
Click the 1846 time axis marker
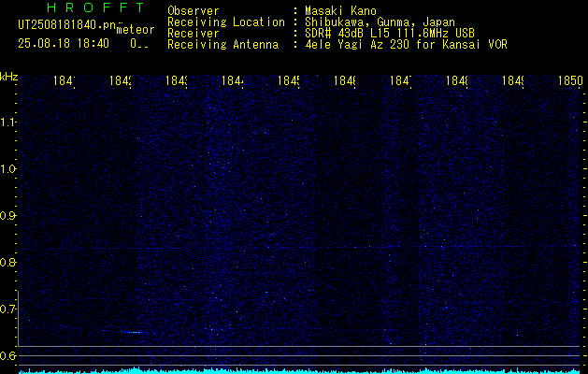coord(345,80)
